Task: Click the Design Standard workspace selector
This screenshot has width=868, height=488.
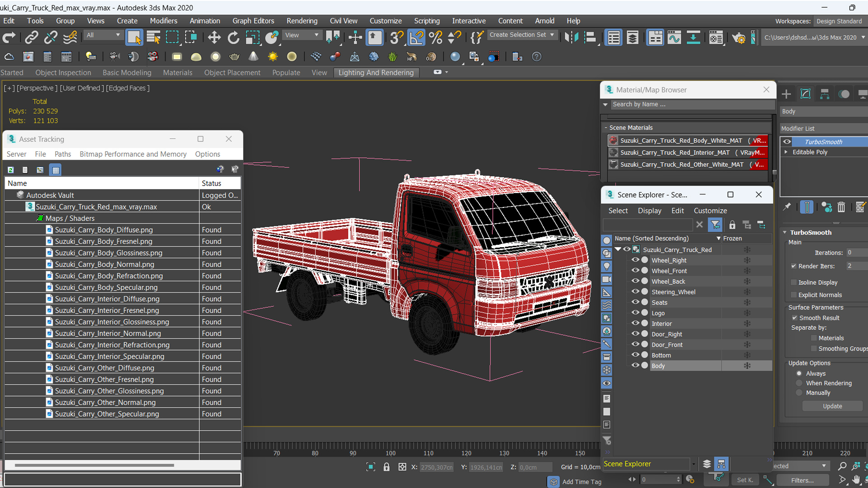Action: pos(840,21)
